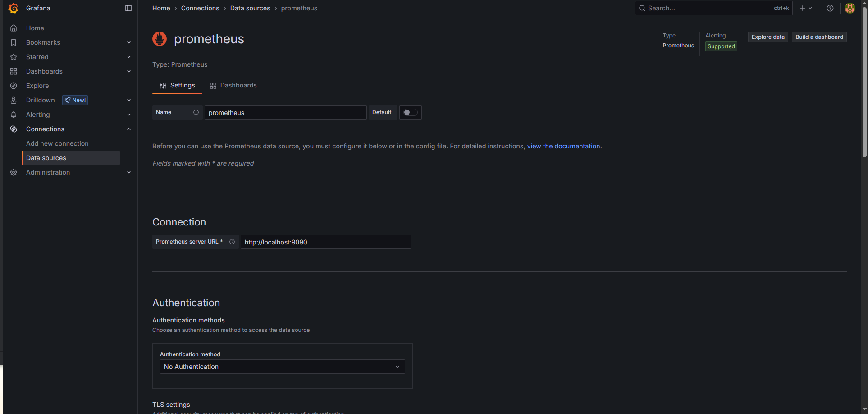Click the Authentication section heading

coord(186,303)
